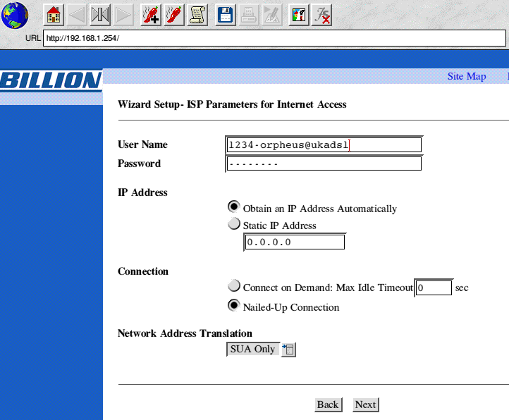
Task: Click the Home icon in the browser toolbar
Action: tap(54, 15)
